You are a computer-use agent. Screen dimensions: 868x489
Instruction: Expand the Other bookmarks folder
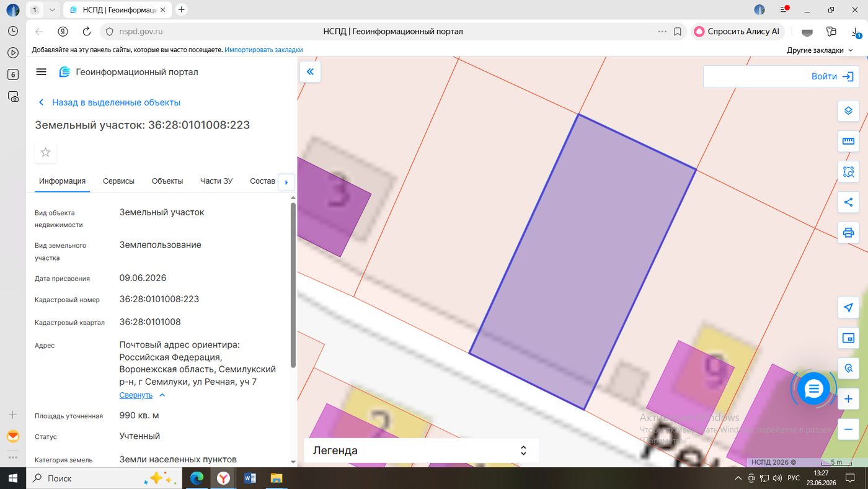click(x=820, y=50)
